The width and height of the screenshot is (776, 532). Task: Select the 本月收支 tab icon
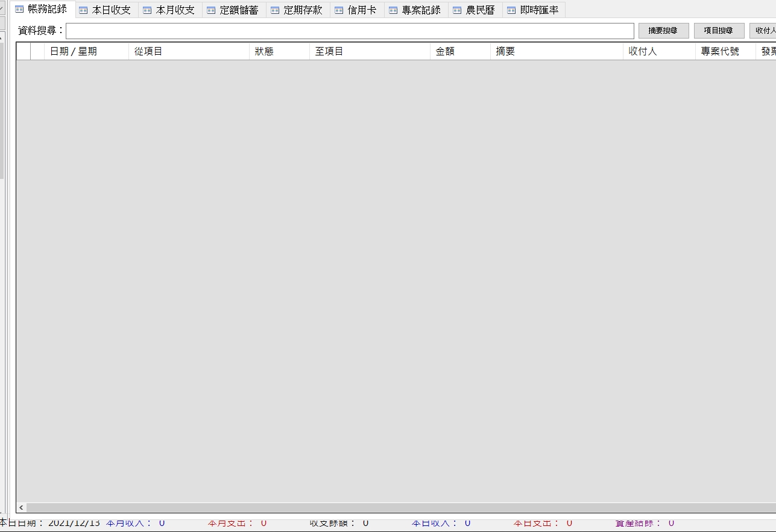[147, 10]
